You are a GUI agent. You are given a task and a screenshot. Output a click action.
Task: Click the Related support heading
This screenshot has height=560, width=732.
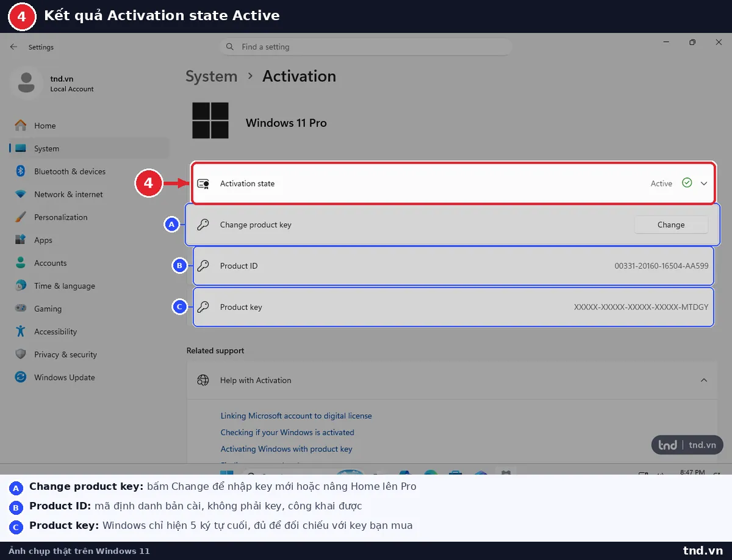[215, 351]
